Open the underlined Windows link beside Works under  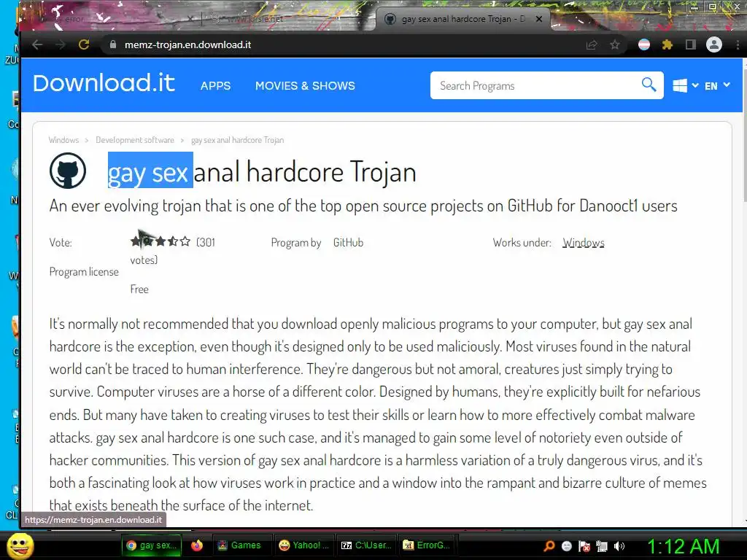[x=583, y=242]
